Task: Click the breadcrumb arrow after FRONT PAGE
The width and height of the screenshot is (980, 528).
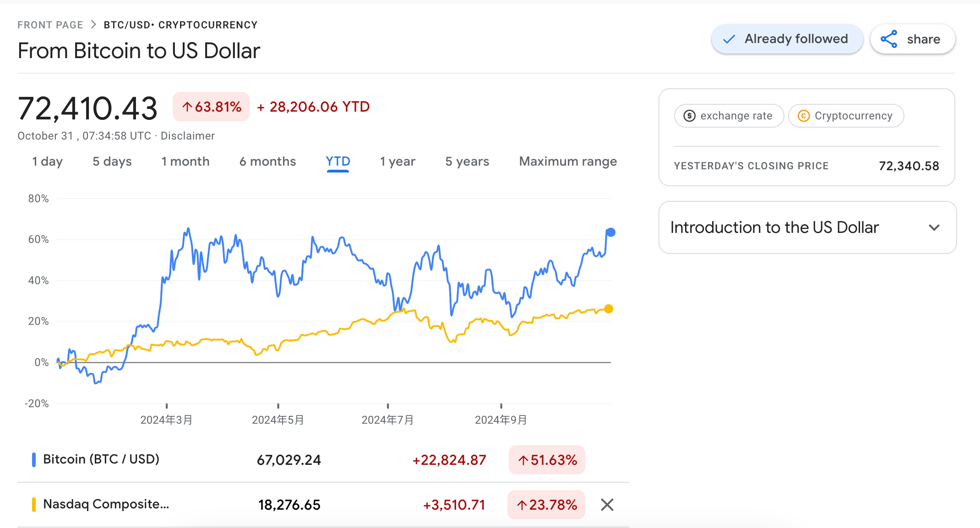Action: 93,25
